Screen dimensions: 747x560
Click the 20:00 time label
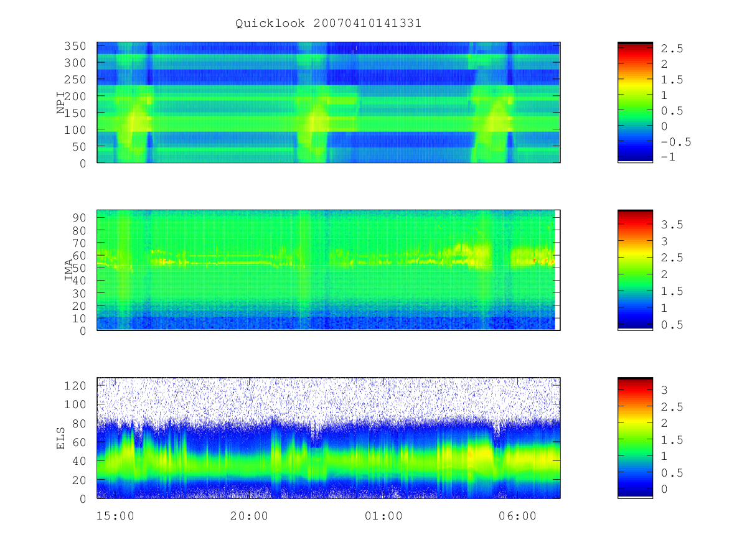point(249,516)
